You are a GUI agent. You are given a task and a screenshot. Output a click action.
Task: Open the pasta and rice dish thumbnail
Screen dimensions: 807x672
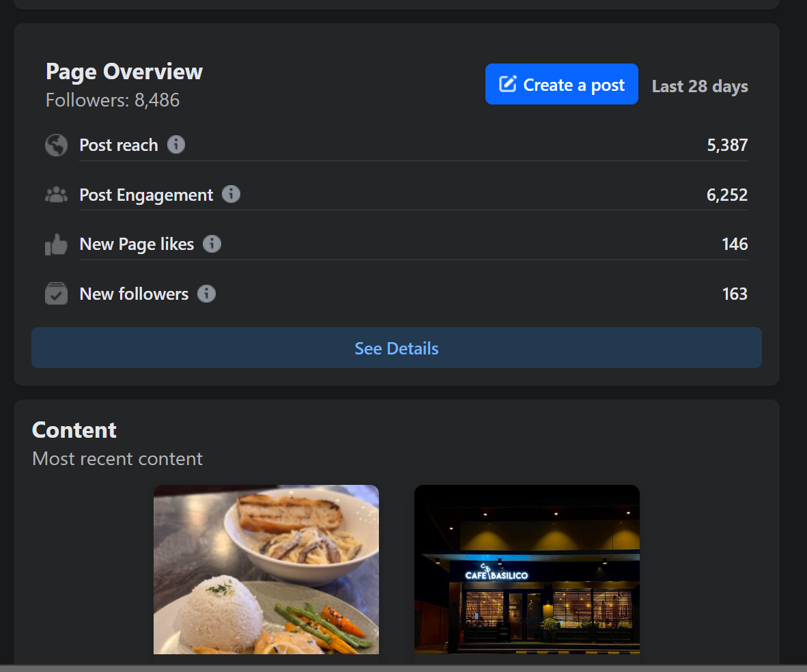pos(266,570)
